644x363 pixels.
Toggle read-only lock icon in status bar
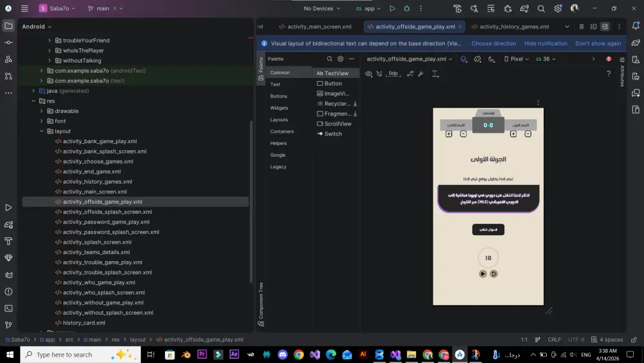(x=634, y=340)
